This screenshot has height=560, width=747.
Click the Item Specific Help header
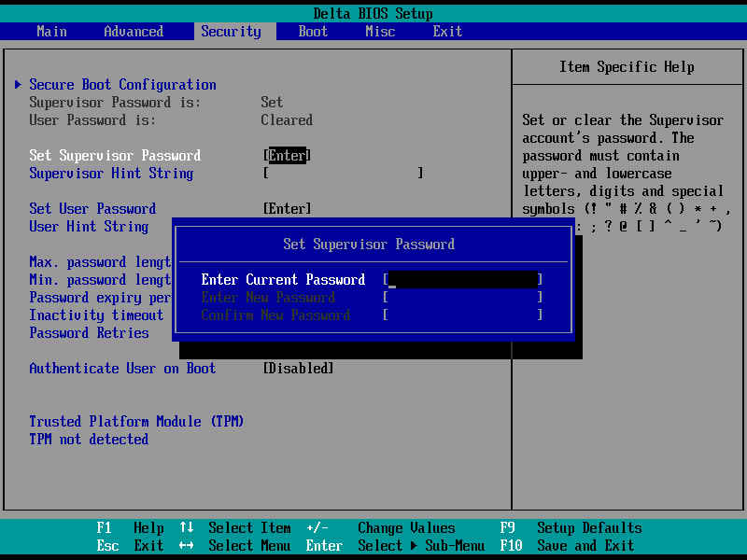pos(627,67)
